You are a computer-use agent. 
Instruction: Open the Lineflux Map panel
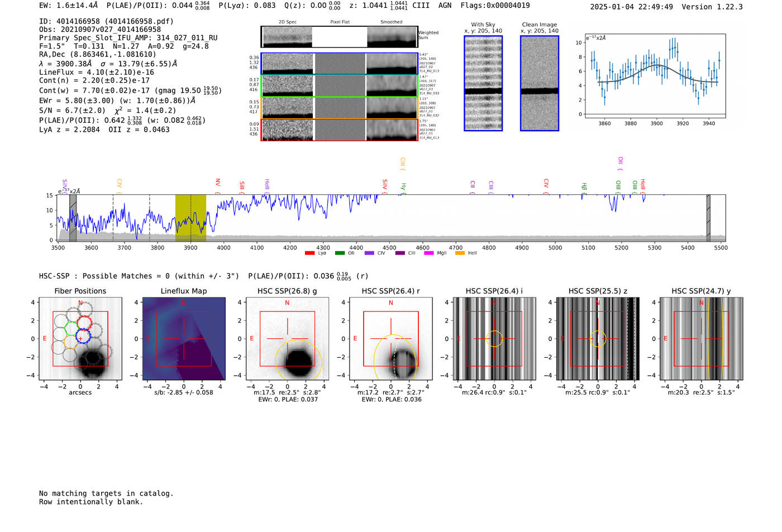(184, 339)
